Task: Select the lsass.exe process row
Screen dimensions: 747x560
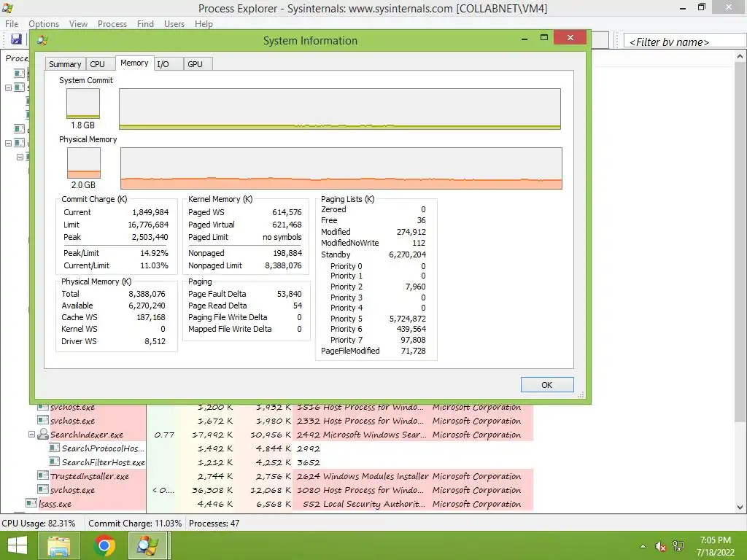Action: (279, 503)
